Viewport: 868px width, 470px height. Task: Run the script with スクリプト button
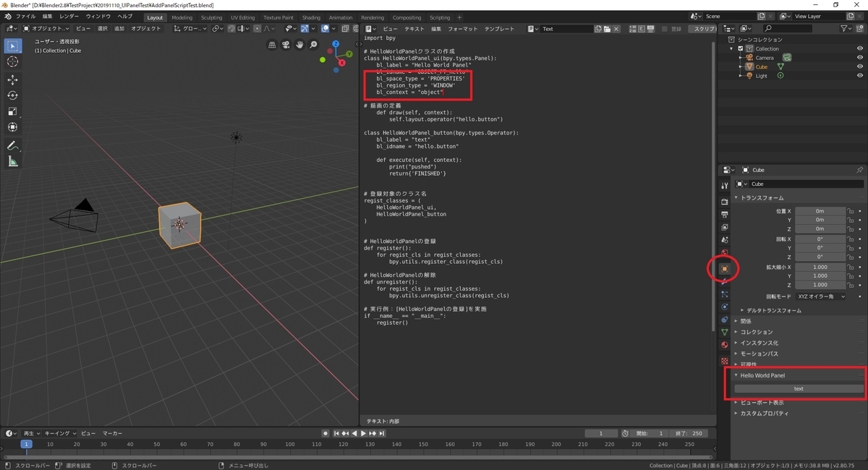[x=704, y=29]
